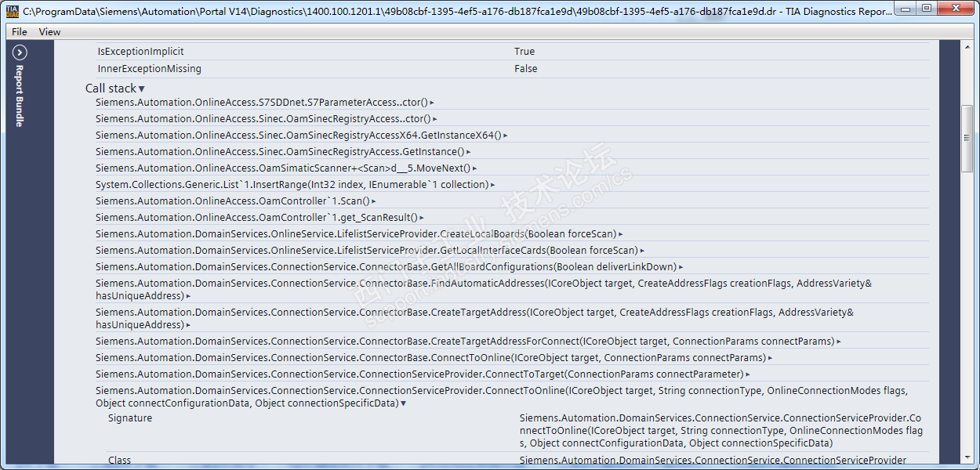
Task: Select the InnerExceptionMissing property label
Action: click(149, 69)
